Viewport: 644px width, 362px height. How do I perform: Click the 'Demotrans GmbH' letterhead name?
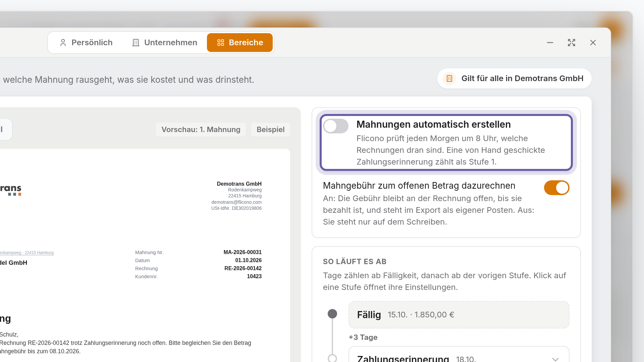[239, 184]
